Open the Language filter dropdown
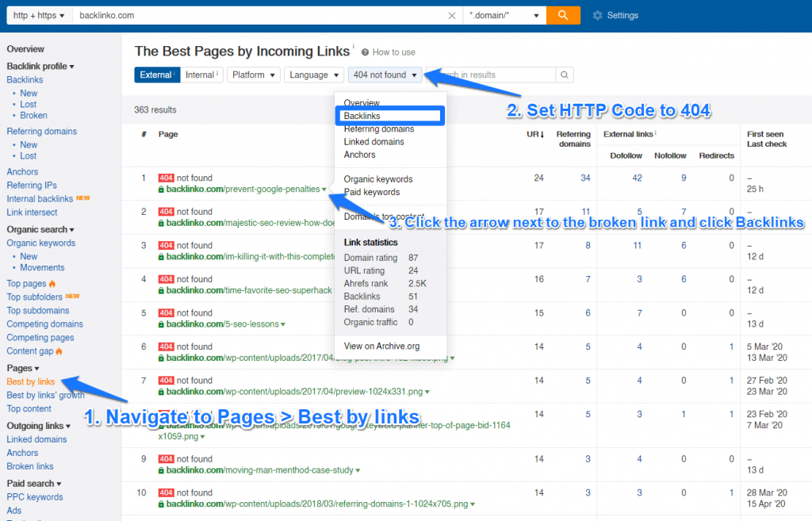Image resolution: width=812 pixels, height=521 pixels. click(314, 75)
